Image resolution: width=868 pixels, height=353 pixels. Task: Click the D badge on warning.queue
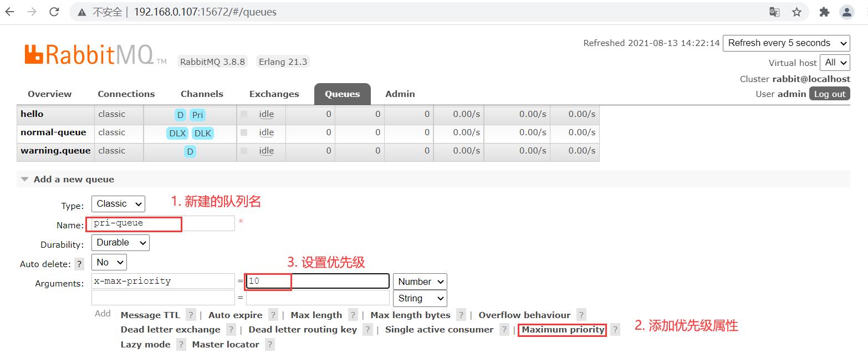[x=190, y=151]
